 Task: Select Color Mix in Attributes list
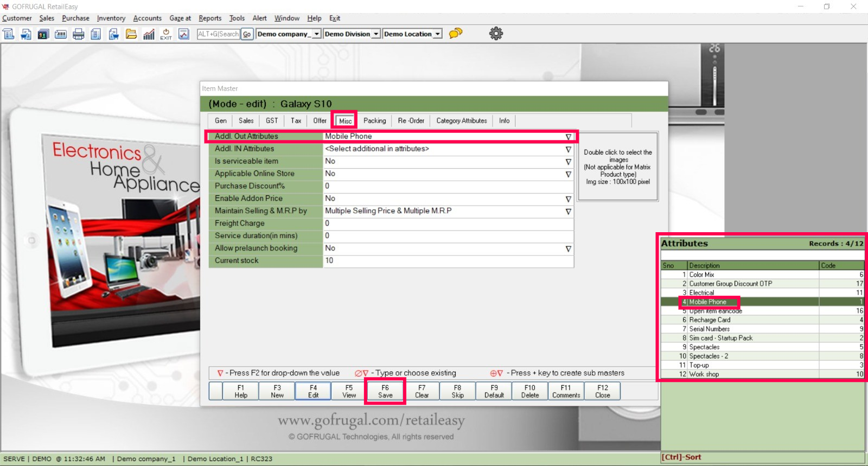[762, 275]
